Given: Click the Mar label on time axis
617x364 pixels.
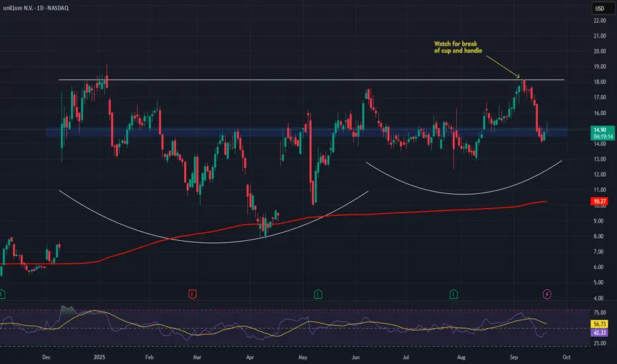Looking at the screenshot, I should pos(197,357).
